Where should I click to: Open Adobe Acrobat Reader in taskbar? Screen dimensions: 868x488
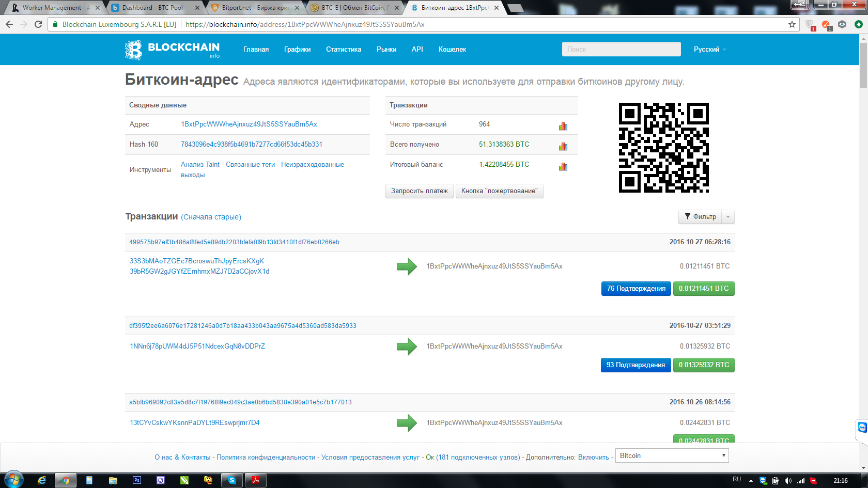(x=256, y=480)
